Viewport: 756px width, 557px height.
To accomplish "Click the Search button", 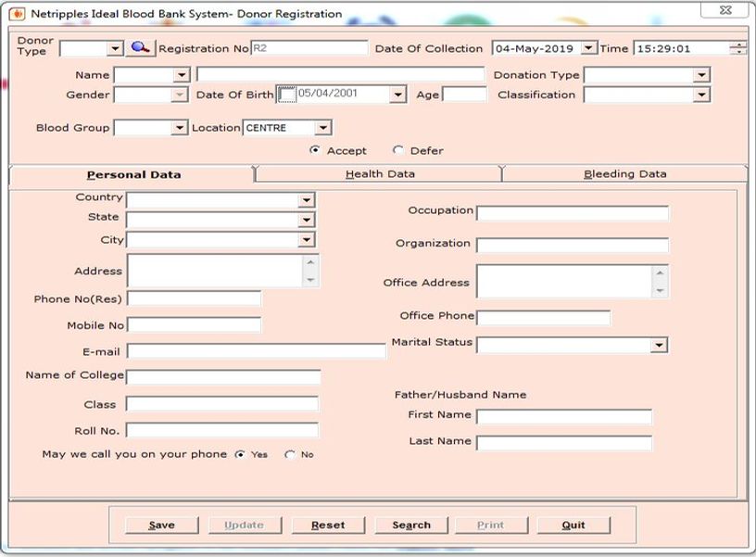I will tap(411, 525).
